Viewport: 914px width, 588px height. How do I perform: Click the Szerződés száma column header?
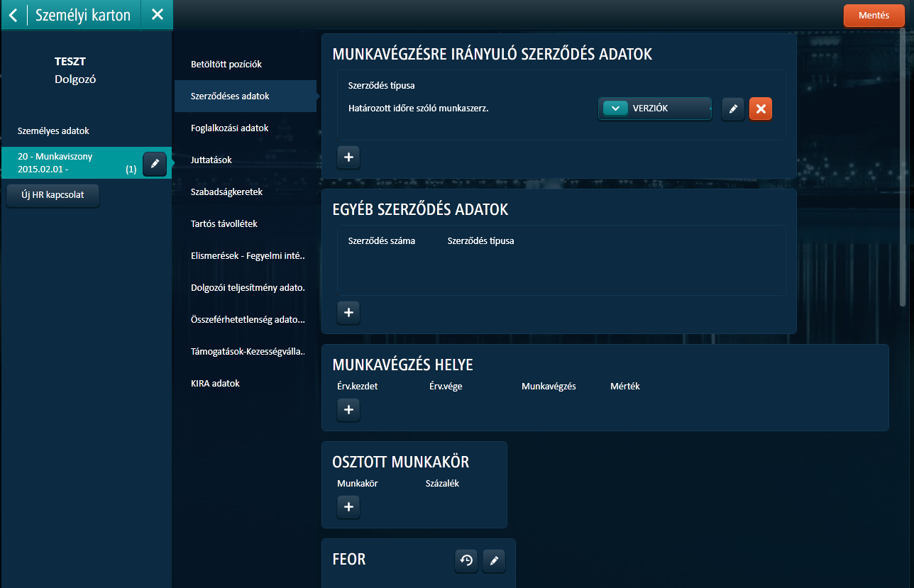pos(382,241)
